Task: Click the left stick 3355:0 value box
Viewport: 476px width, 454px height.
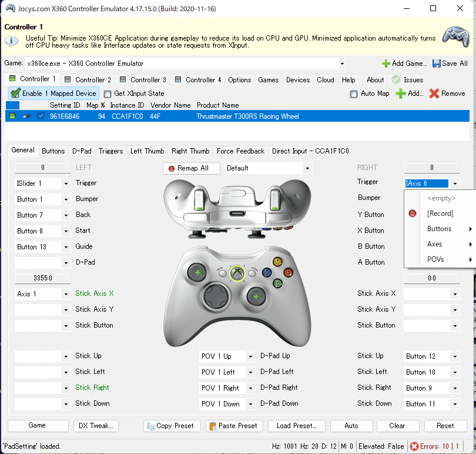Action: pos(43,278)
